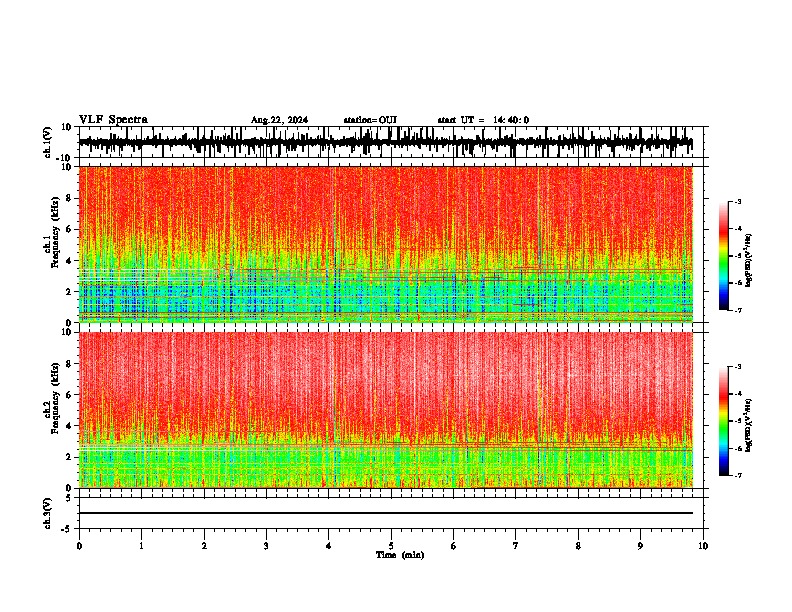Click the "-5" tick on the ch.3(V) axis
Screen dimensions: 792x612
(67, 529)
